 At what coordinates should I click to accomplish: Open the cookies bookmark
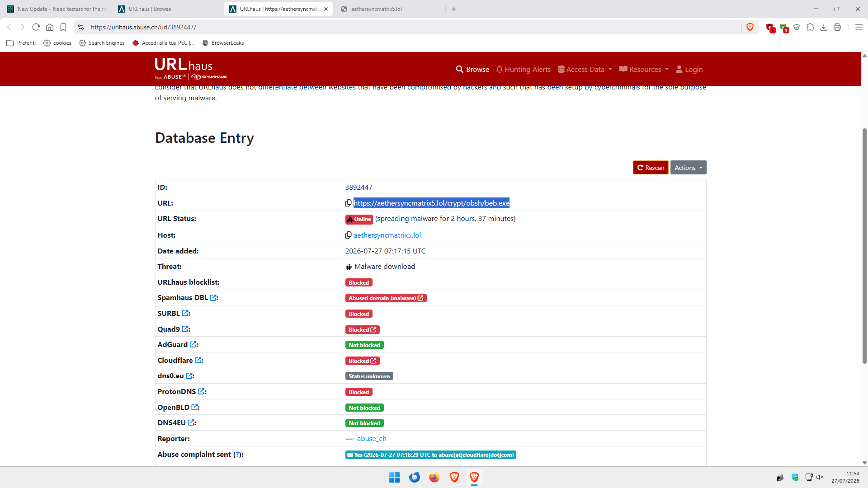[x=57, y=43]
